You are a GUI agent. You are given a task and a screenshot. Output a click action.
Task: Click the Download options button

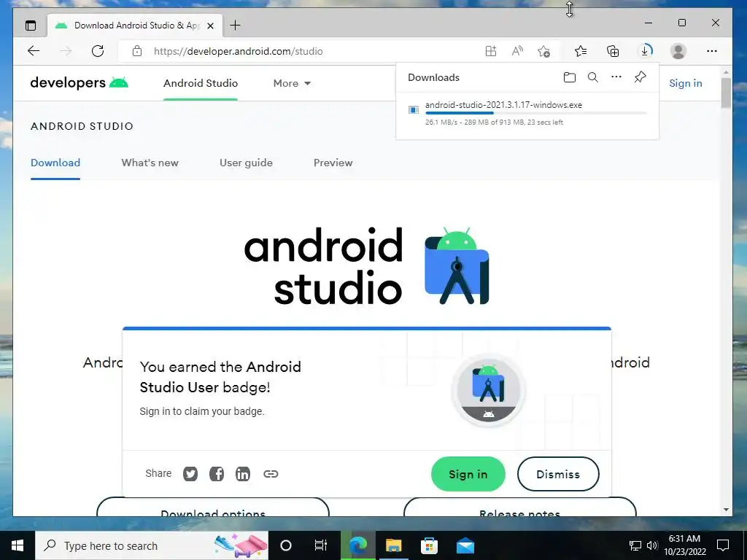tap(213, 507)
